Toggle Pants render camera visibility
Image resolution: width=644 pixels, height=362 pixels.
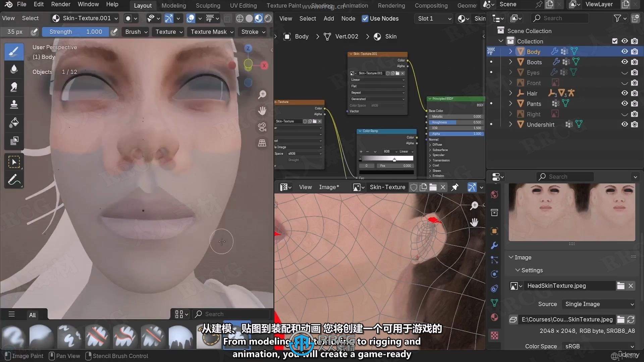[x=634, y=104]
